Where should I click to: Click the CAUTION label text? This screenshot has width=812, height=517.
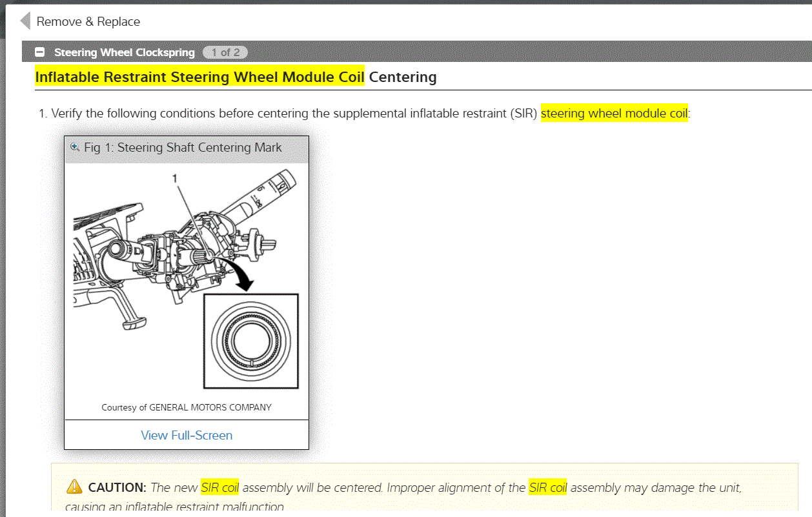[117, 487]
